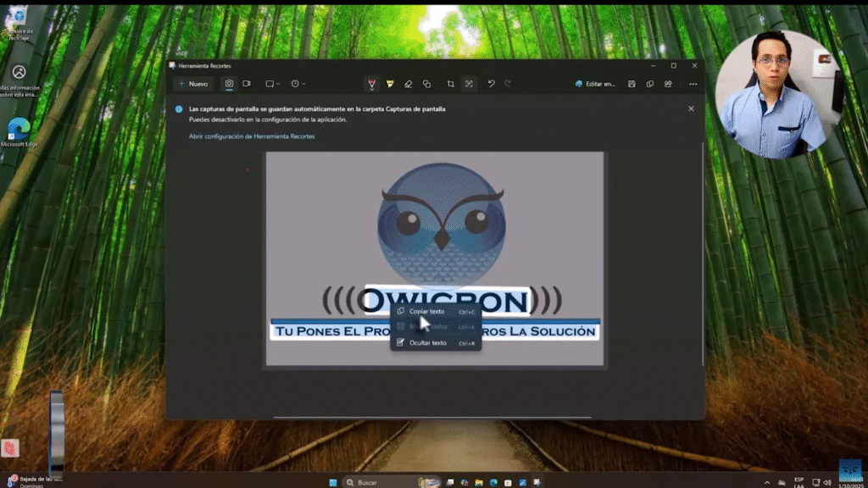This screenshot has height=488, width=868.
Task: Click the '+ Nuevo' button
Action: click(x=193, y=84)
